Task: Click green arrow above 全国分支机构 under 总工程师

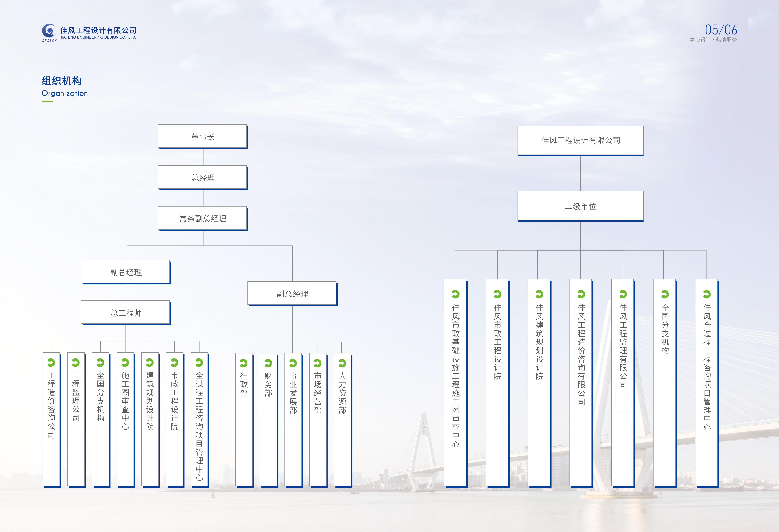Action: [x=100, y=363]
